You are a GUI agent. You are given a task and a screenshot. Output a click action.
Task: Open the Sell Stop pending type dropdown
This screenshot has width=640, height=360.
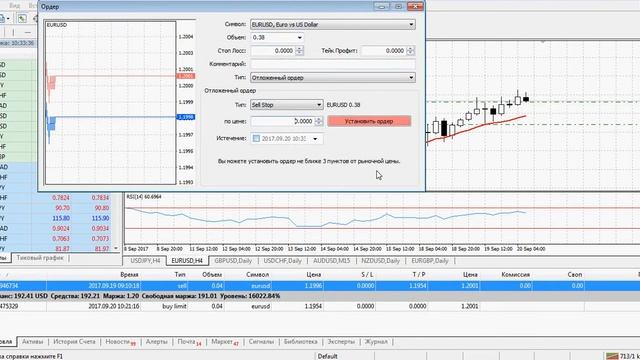point(287,105)
